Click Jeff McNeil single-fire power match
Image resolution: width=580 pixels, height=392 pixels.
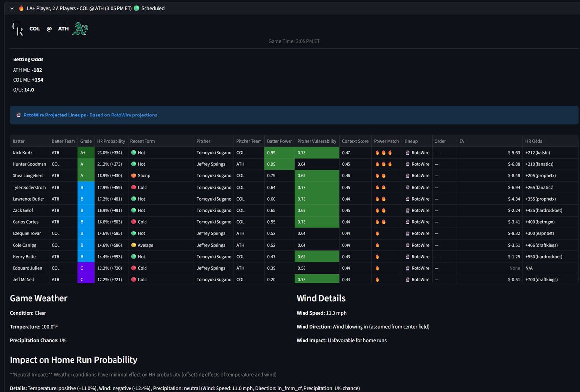pyautogui.click(x=377, y=280)
